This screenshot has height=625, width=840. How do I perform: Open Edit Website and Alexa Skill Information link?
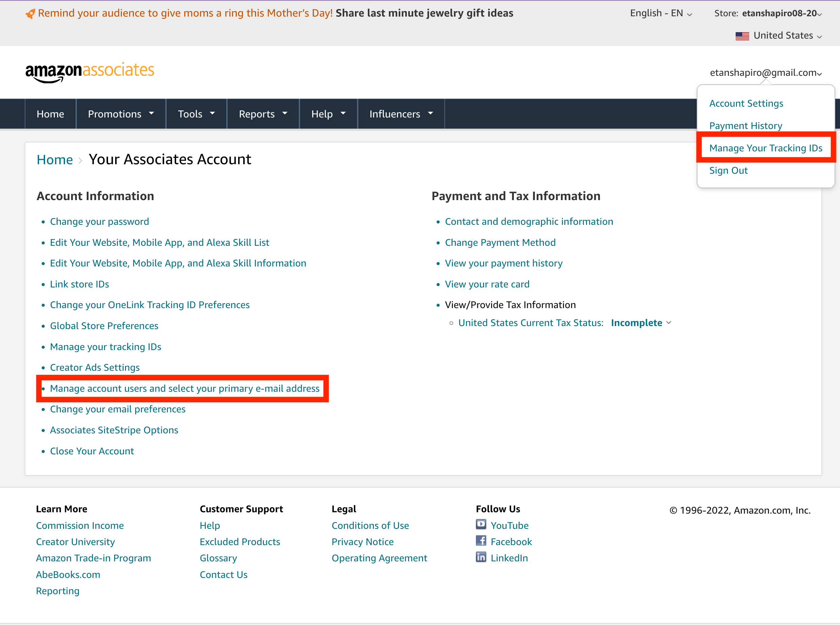[x=178, y=263]
